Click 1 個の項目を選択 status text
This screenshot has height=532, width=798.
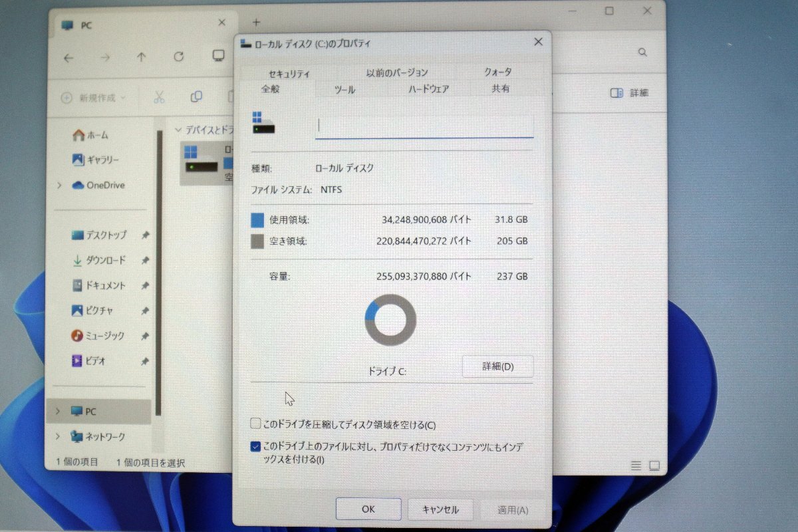[150, 462]
